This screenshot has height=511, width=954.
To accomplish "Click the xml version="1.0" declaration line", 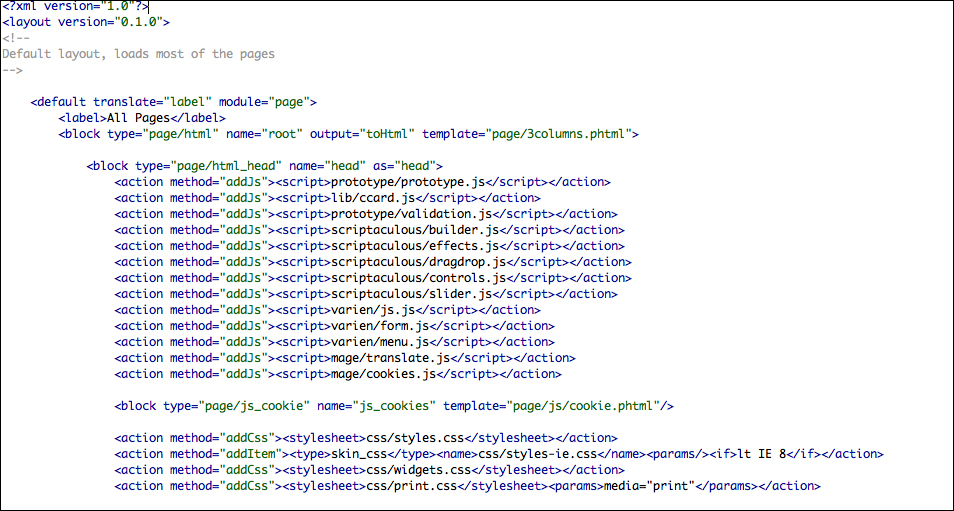I will click(x=75, y=7).
